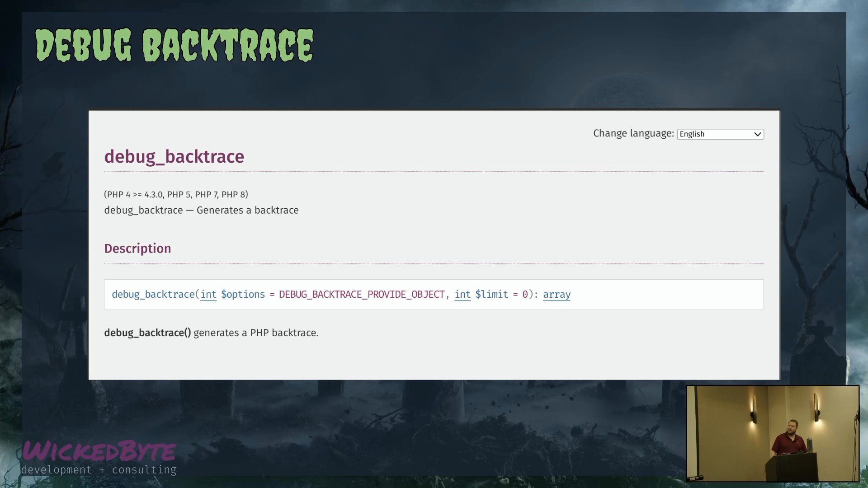868x488 pixels.
Task: Click the $limit parameter name
Action: (x=491, y=294)
